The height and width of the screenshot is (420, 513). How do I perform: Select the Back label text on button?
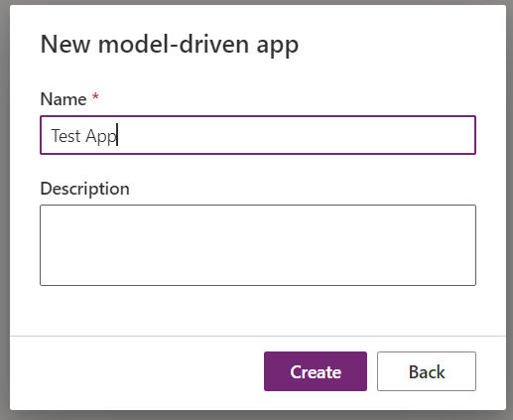pos(427,372)
